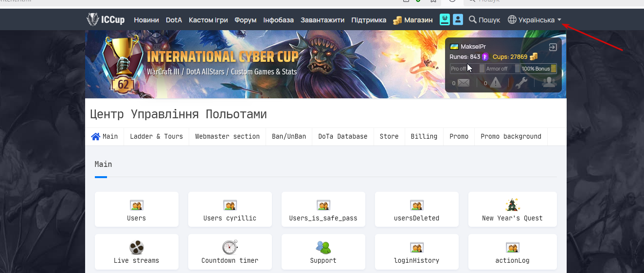This screenshot has width=644, height=273.
Task: Open the Live streams card
Action: point(137,252)
